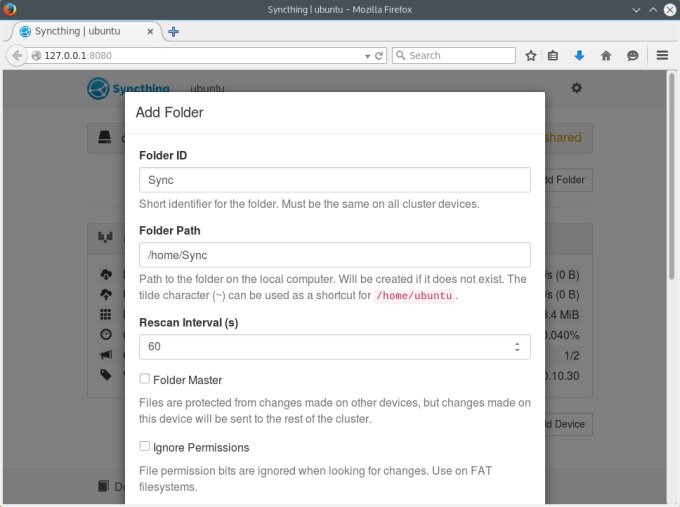
Task: Show bookmarks list icon
Action: (x=552, y=56)
